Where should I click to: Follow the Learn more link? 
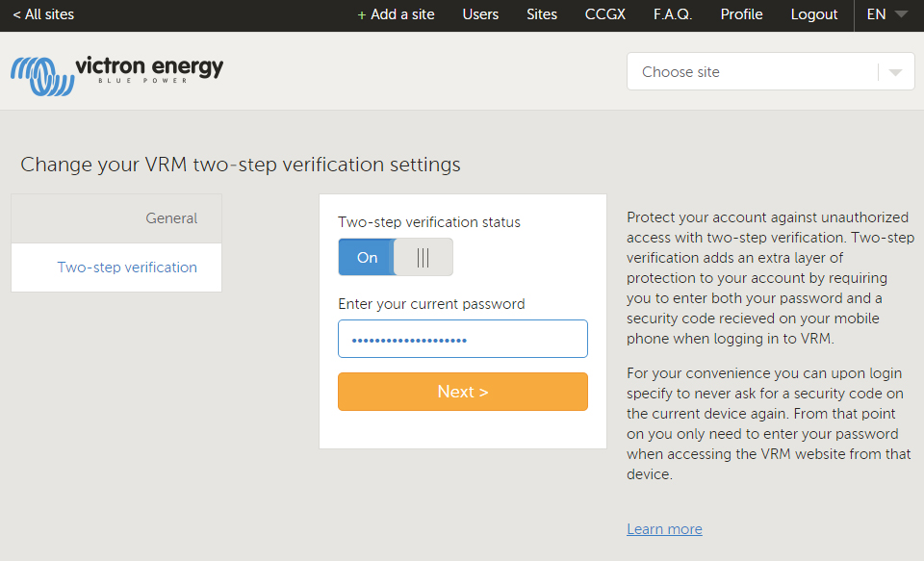coord(664,529)
